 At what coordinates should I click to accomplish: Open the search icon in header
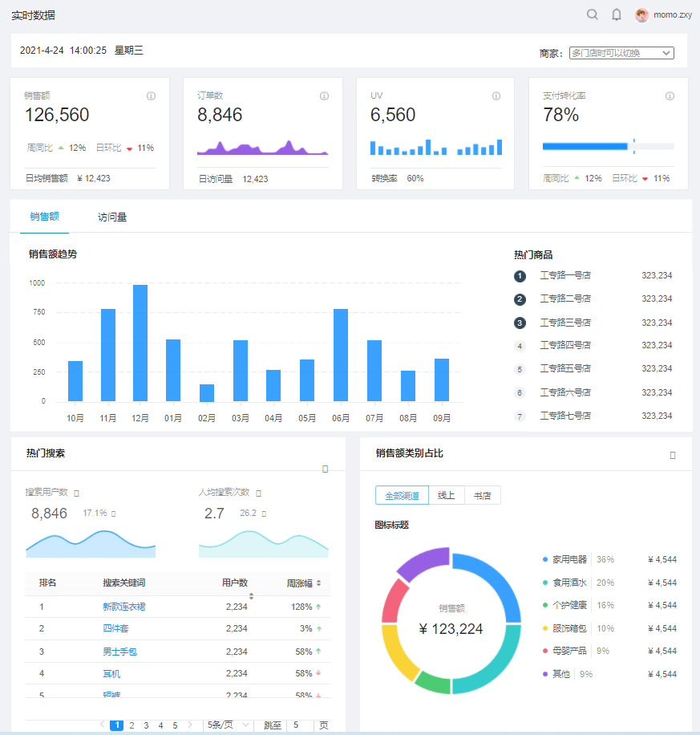(593, 14)
